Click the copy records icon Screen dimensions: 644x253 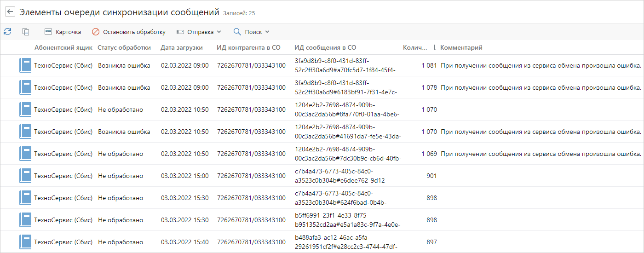(x=26, y=32)
